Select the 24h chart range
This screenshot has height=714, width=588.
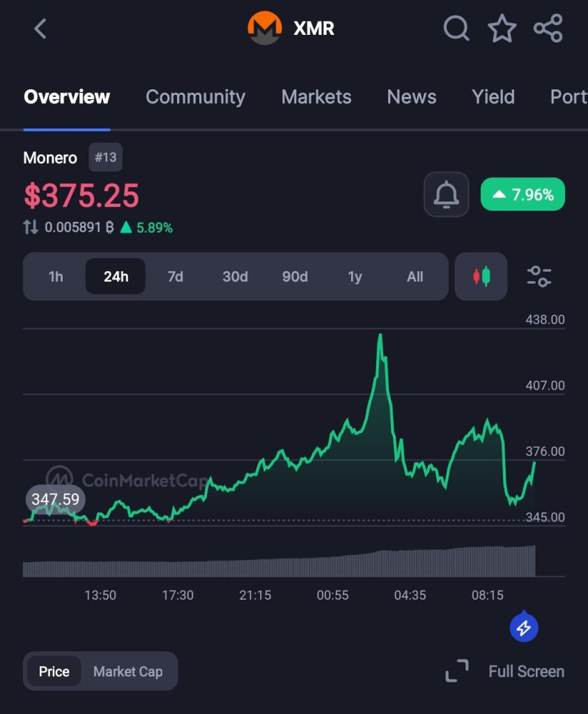(116, 276)
